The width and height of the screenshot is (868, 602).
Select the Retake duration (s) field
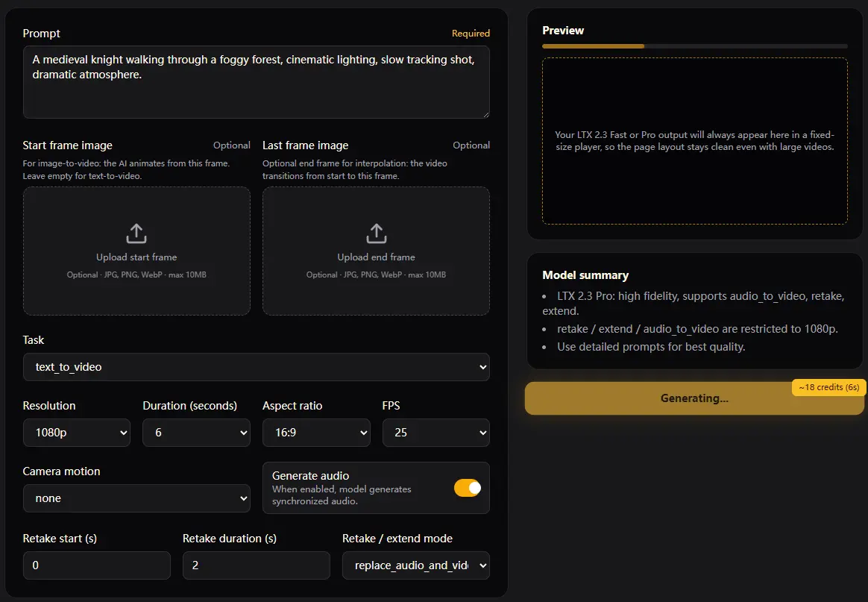tap(256, 565)
